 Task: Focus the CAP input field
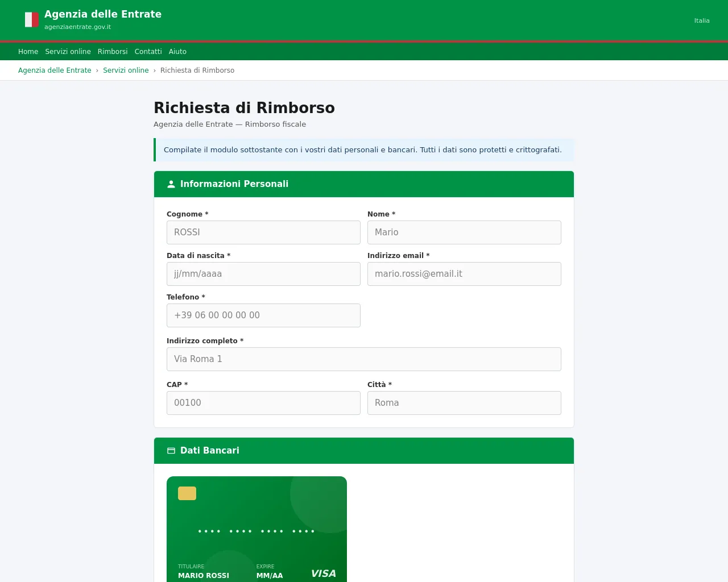point(263,403)
